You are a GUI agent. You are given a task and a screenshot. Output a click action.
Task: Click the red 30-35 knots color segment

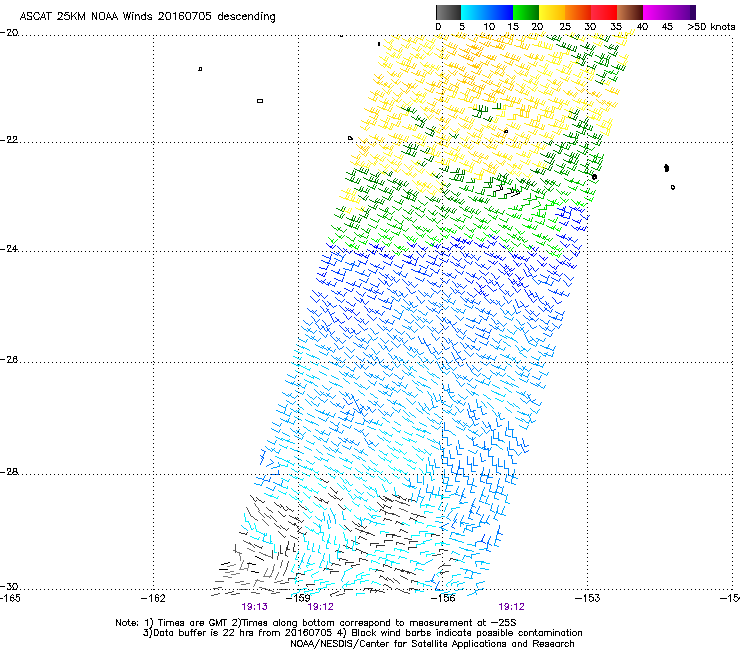click(604, 12)
